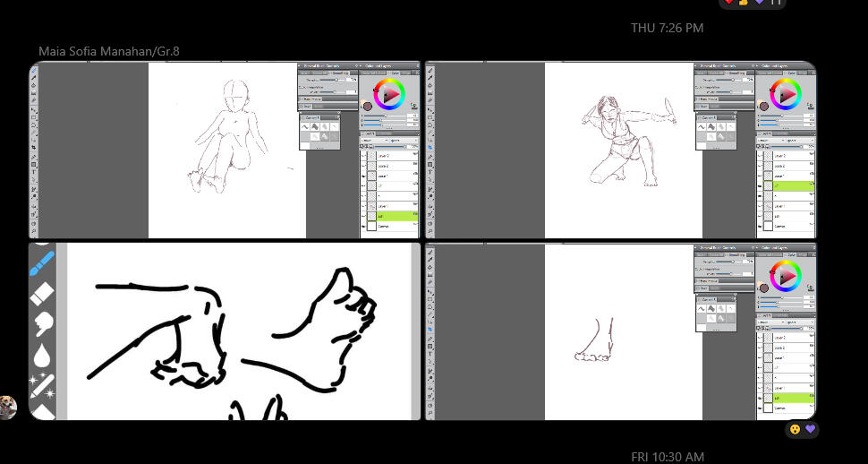Pick the water drop blur tool

click(42, 355)
